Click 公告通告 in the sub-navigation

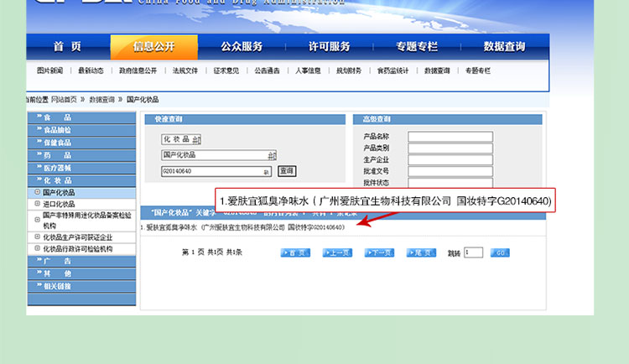(x=268, y=70)
